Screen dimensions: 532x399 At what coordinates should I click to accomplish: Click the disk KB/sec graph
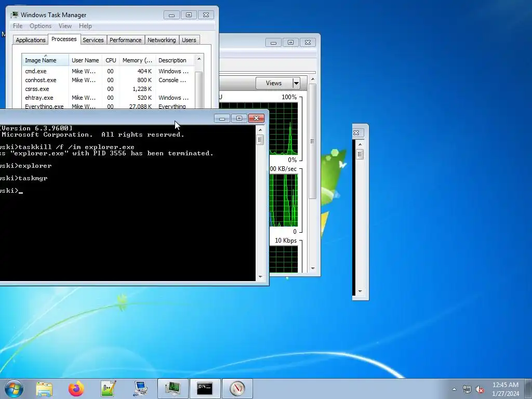click(x=284, y=200)
